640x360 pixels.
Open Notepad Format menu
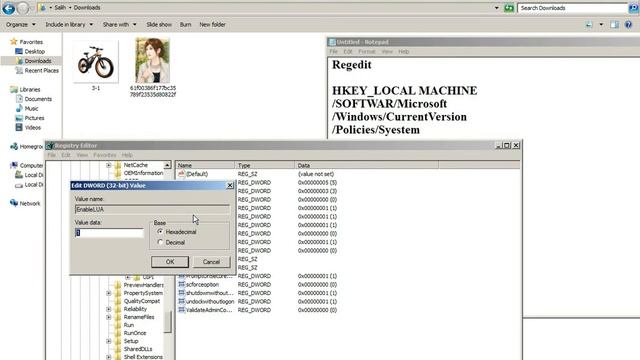(x=367, y=51)
